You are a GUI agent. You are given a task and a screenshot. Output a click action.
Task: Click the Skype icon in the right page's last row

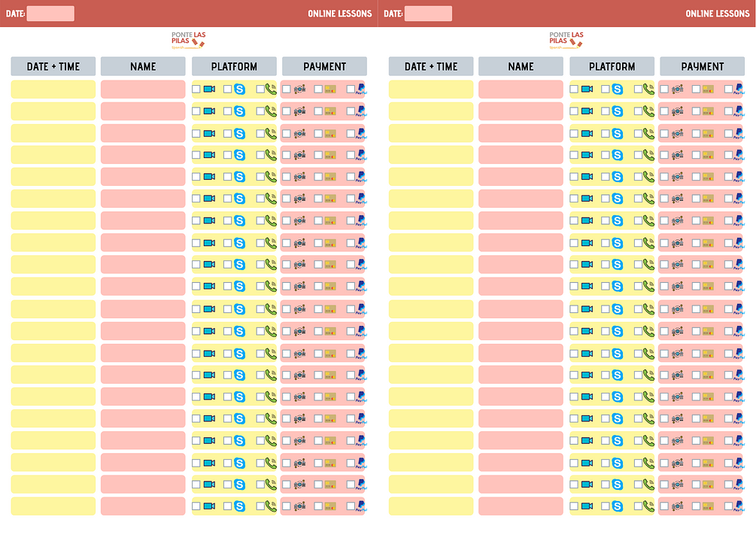618,506
